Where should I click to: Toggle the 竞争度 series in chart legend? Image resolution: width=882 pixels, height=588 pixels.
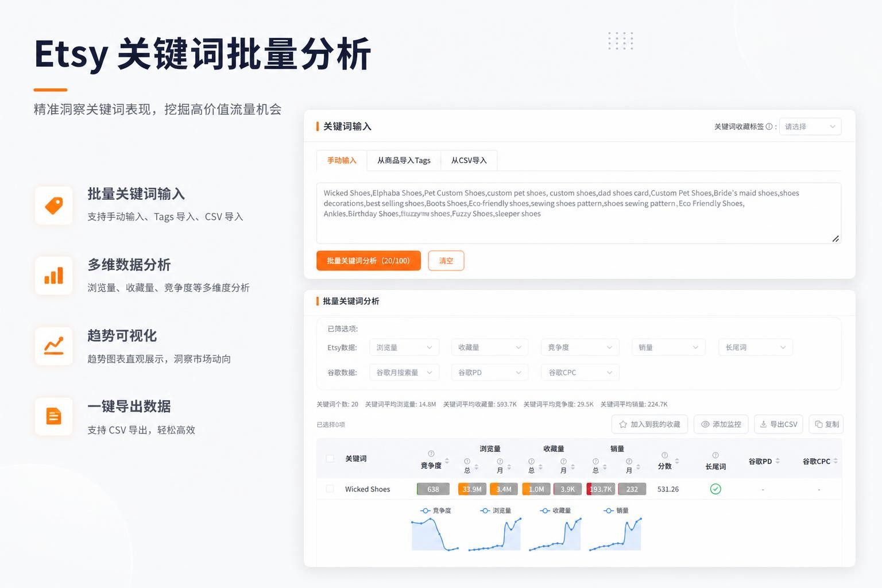tap(436, 510)
